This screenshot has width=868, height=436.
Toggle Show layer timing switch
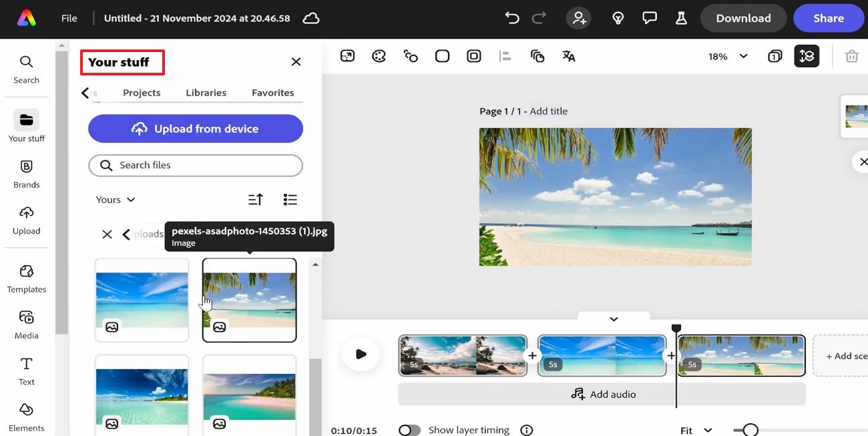point(409,430)
